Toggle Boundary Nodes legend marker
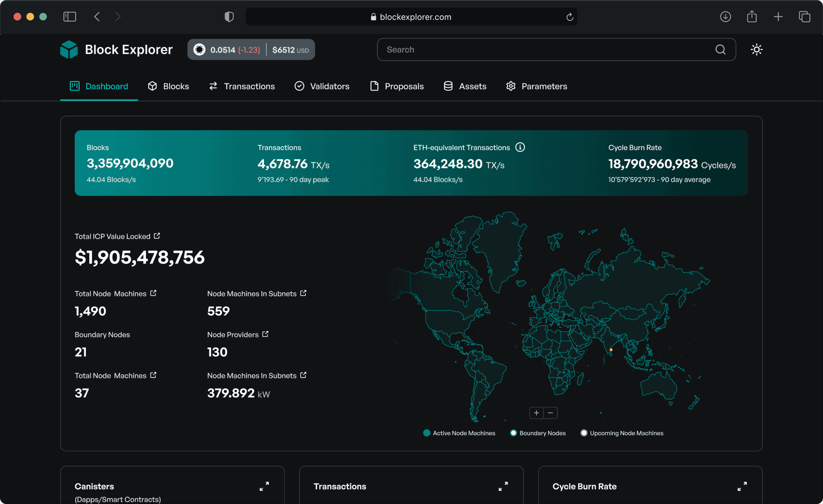Viewport: 823px width, 504px height. (513, 433)
